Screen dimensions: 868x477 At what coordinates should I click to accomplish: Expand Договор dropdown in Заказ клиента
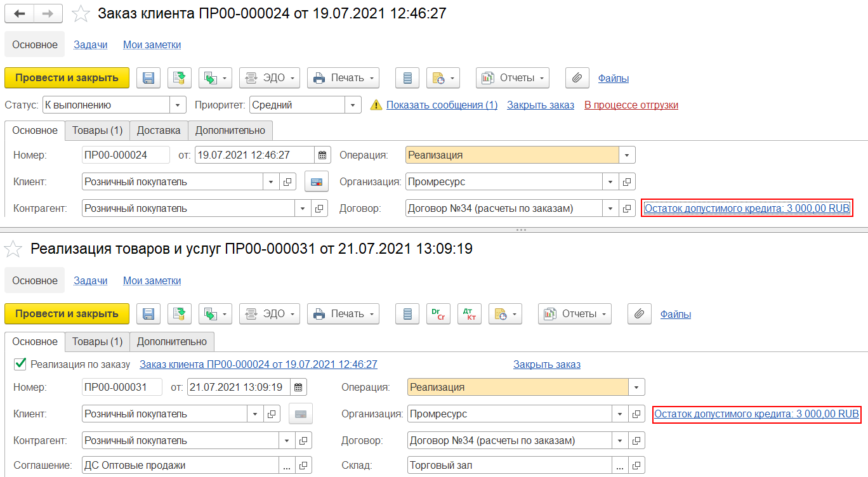[x=610, y=208]
